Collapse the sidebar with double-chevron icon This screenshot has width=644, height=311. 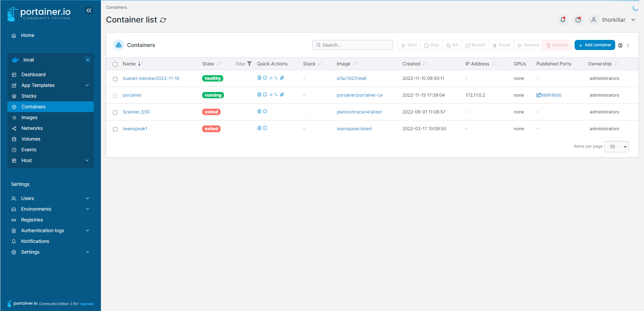[x=89, y=10]
